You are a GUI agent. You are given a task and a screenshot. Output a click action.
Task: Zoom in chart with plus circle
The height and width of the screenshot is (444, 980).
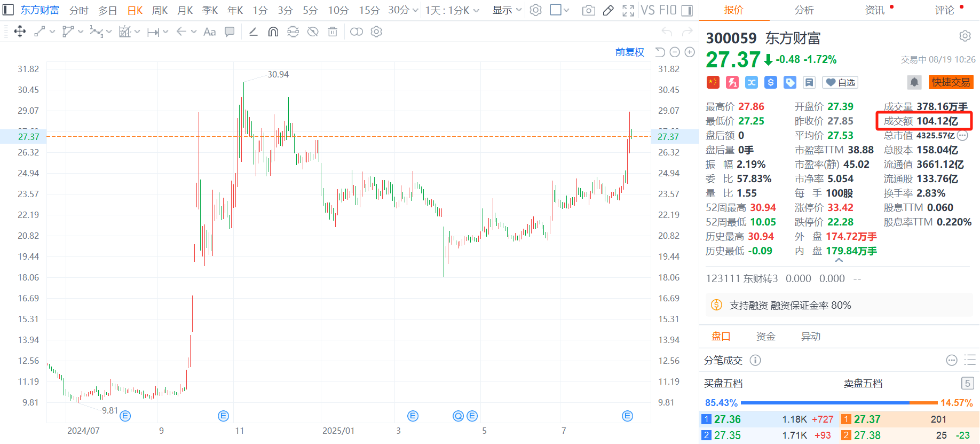(690, 52)
